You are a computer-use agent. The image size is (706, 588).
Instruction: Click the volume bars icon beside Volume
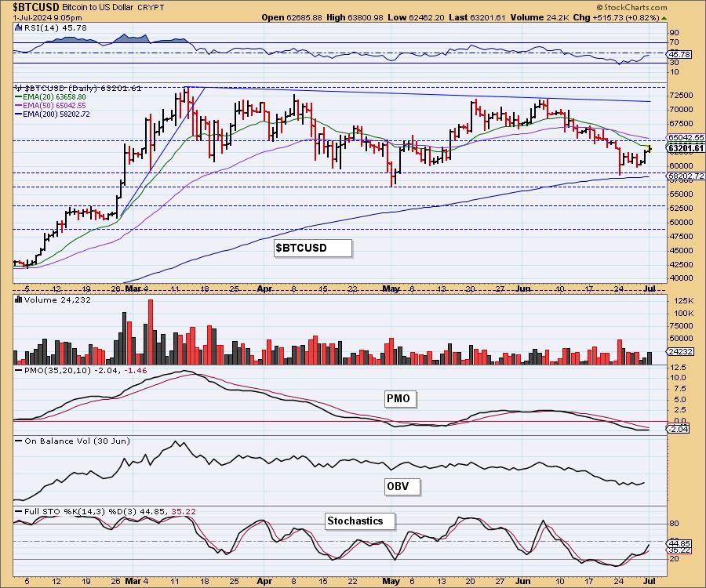[19, 299]
